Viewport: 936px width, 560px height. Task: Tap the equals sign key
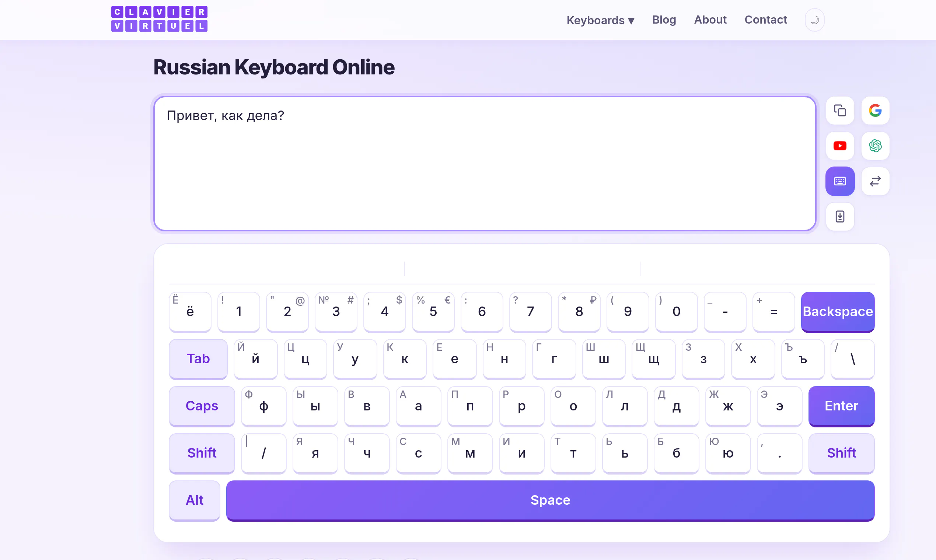click(x=773, y=312)
